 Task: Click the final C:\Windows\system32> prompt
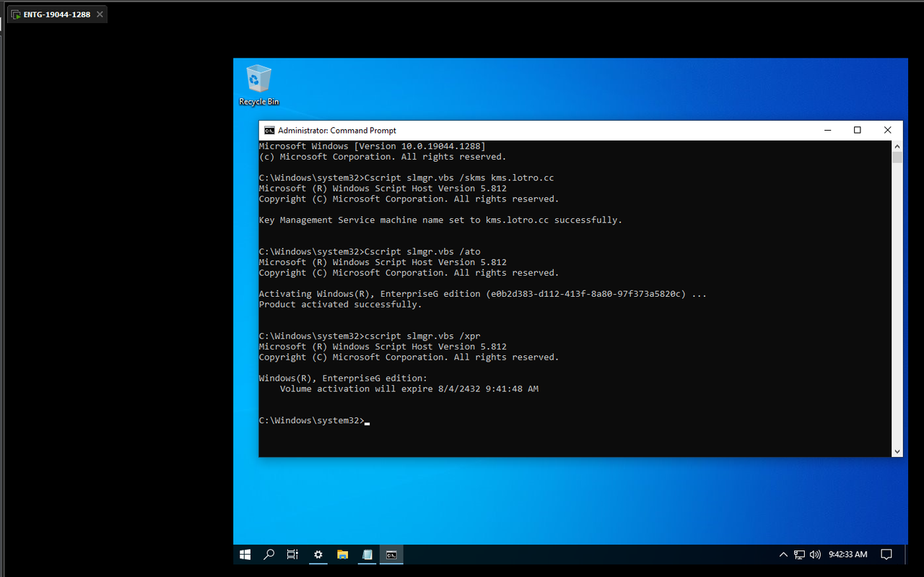[x=312, y=421]
